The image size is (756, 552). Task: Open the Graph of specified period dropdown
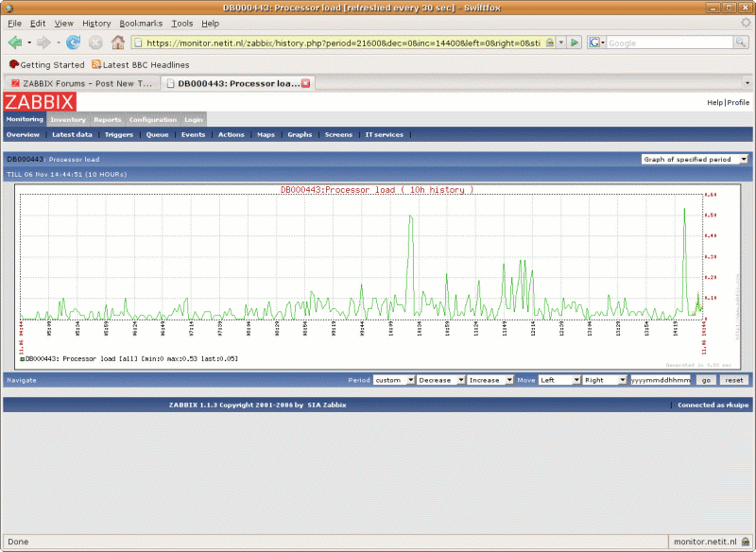(695, 159)
